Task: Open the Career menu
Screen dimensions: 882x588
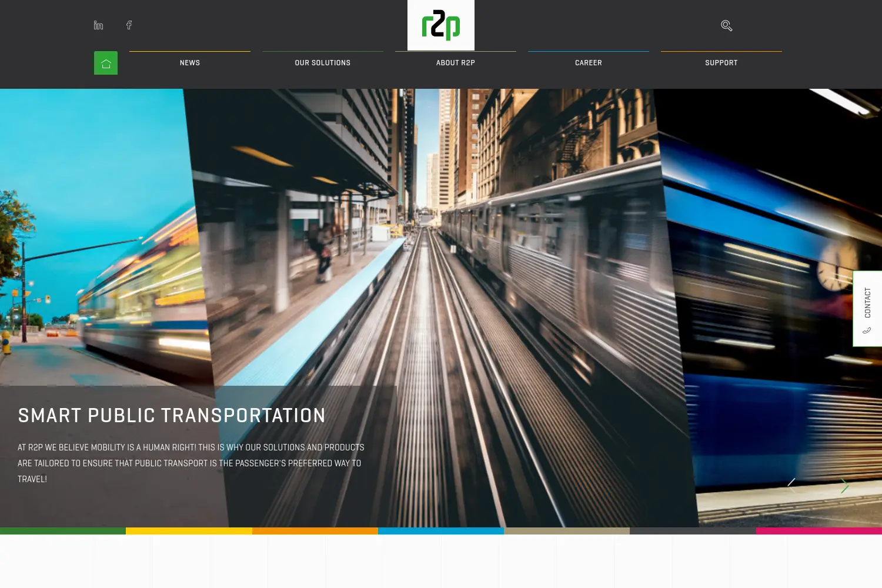Action: click(589, 63)
